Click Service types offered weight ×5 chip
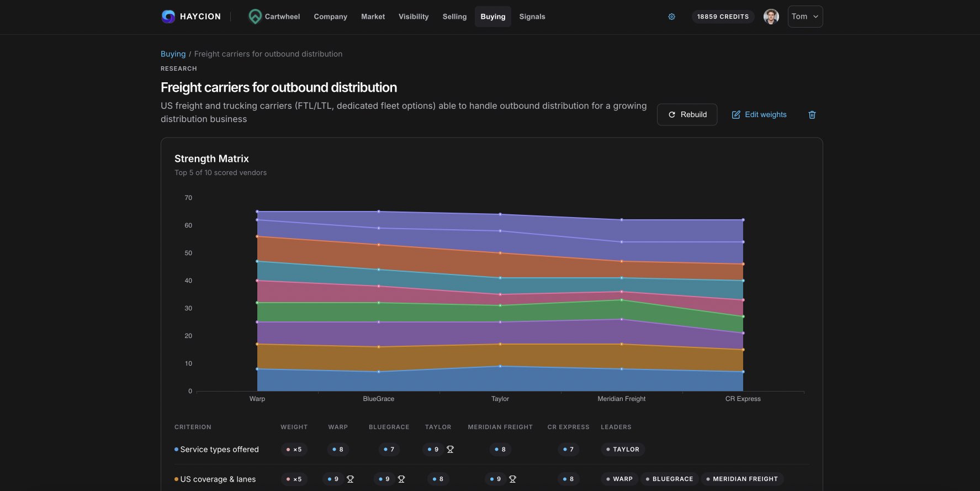 (294, 450)
